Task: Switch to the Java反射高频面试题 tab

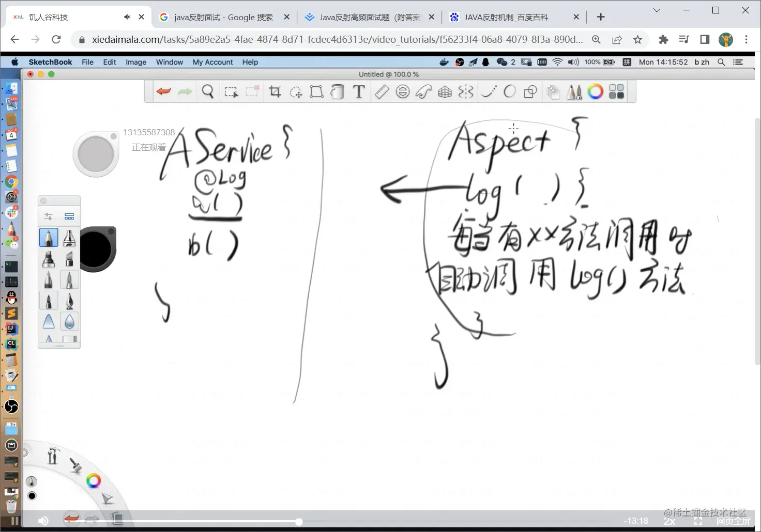Action: [x=370, y=17]
